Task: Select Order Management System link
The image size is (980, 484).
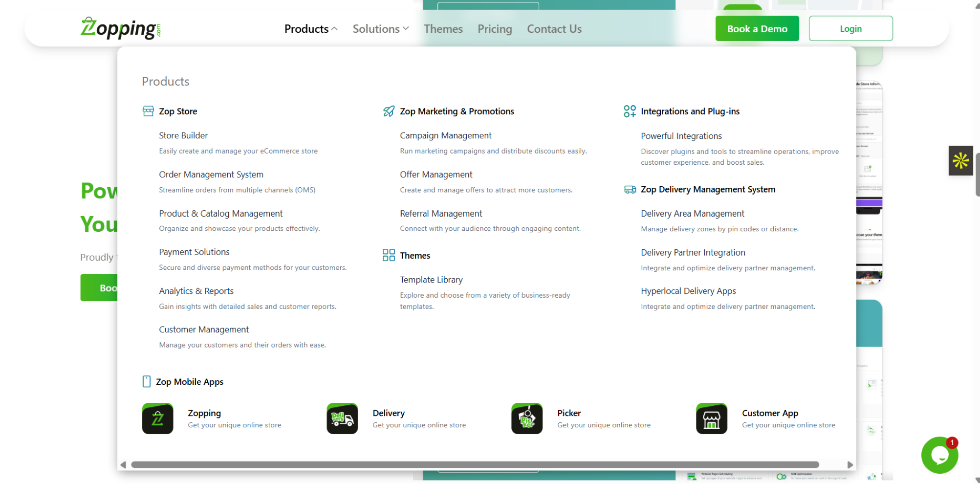Action: [211, 175]
